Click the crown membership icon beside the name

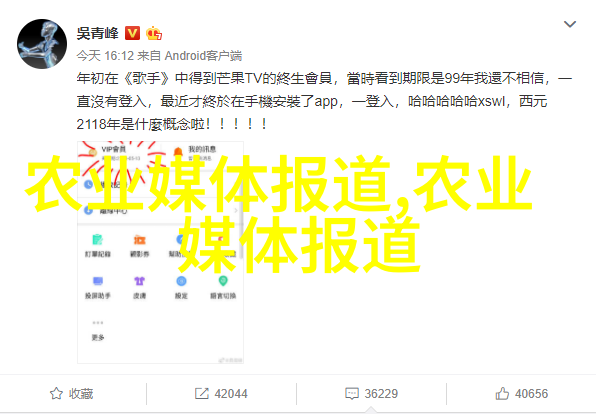point(154,33)
